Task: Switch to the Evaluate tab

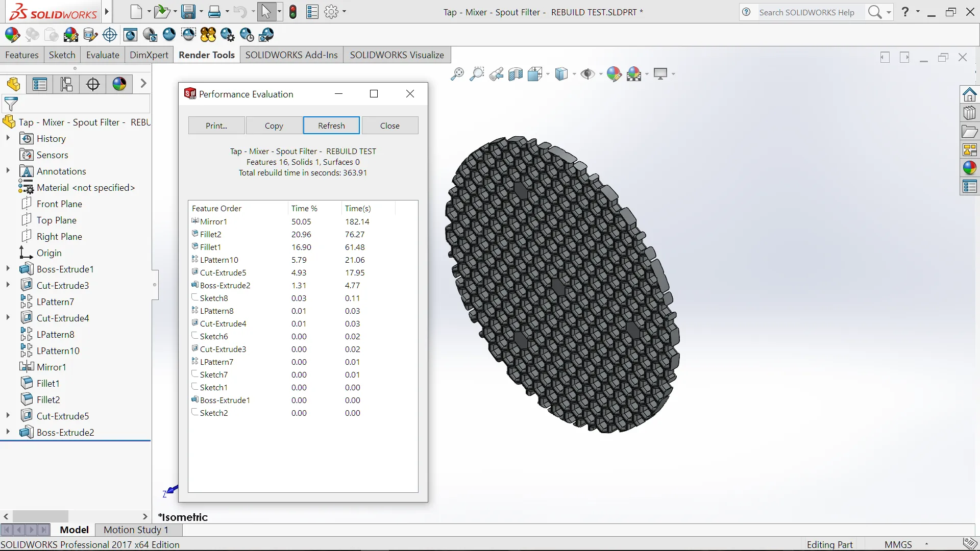Action: (103, 55)
